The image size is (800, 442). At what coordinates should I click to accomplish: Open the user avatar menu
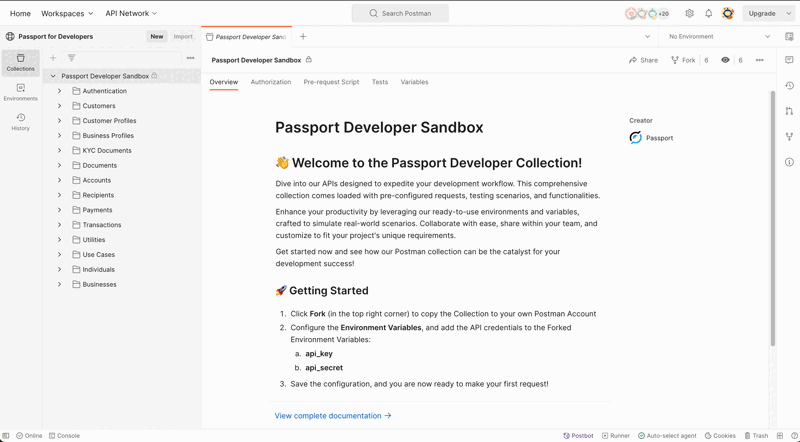point(728,13)
